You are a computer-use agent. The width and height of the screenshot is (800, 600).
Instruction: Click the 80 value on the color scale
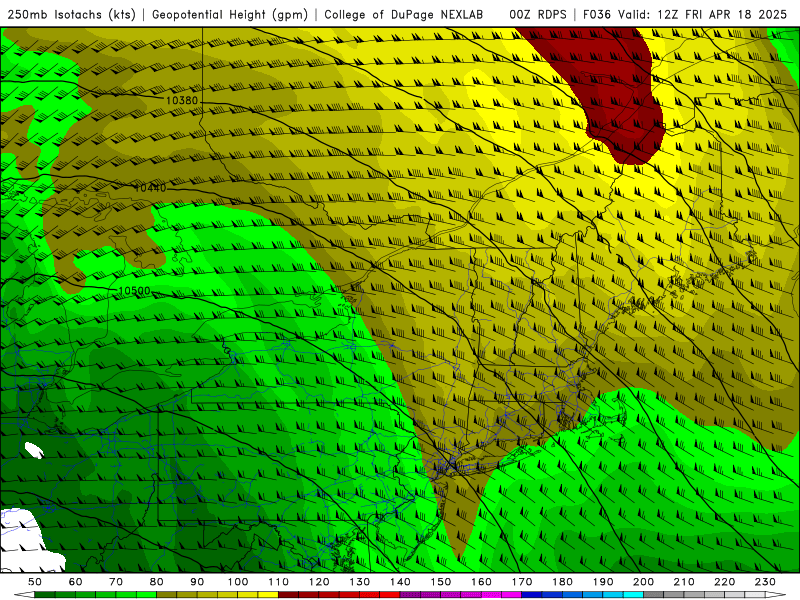(x=156, y=582)
